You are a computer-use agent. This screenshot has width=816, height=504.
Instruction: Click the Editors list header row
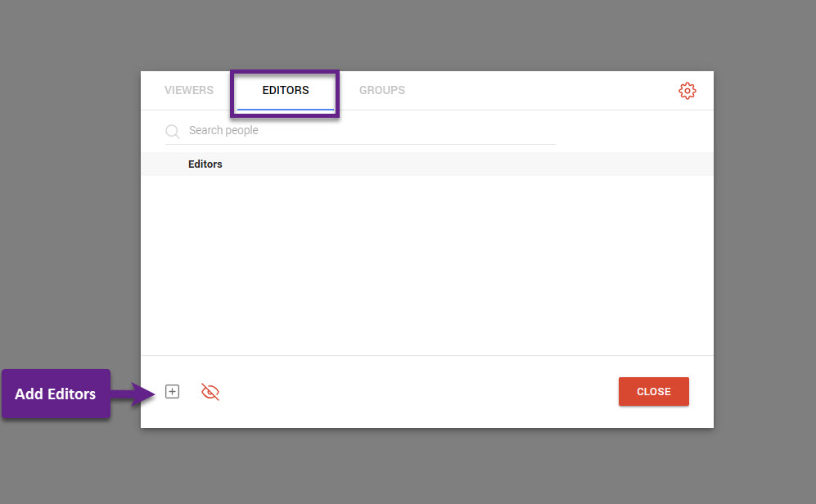pos(426,164)
